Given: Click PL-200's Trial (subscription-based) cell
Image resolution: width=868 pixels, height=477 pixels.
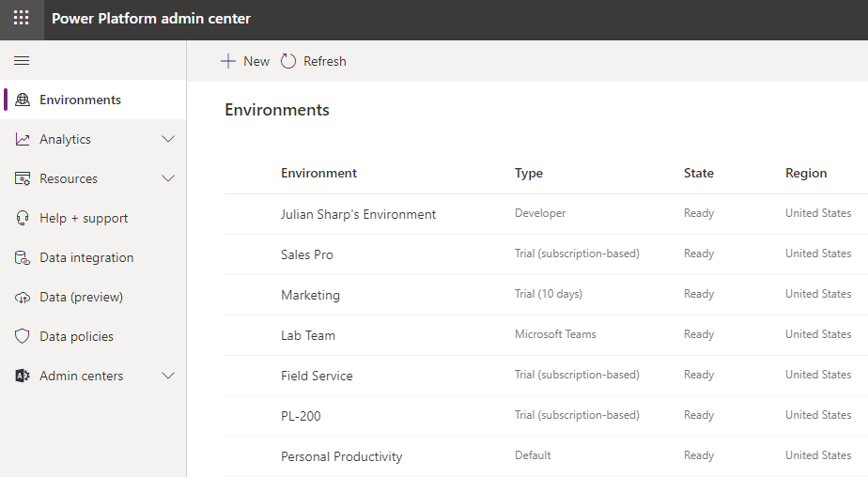Looking at the screenshot, I should (x=577, y=415).
